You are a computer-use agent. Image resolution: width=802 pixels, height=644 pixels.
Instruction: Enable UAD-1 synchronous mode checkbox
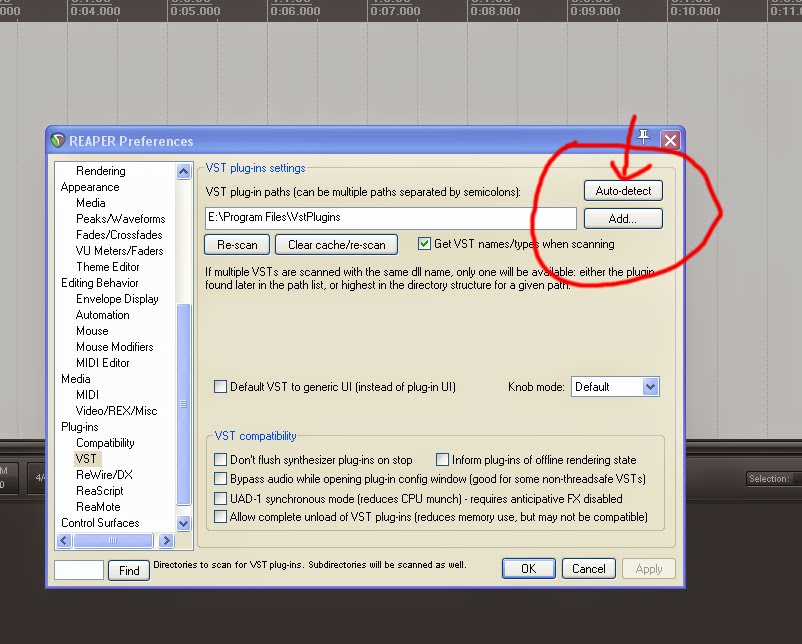point(220,498)
